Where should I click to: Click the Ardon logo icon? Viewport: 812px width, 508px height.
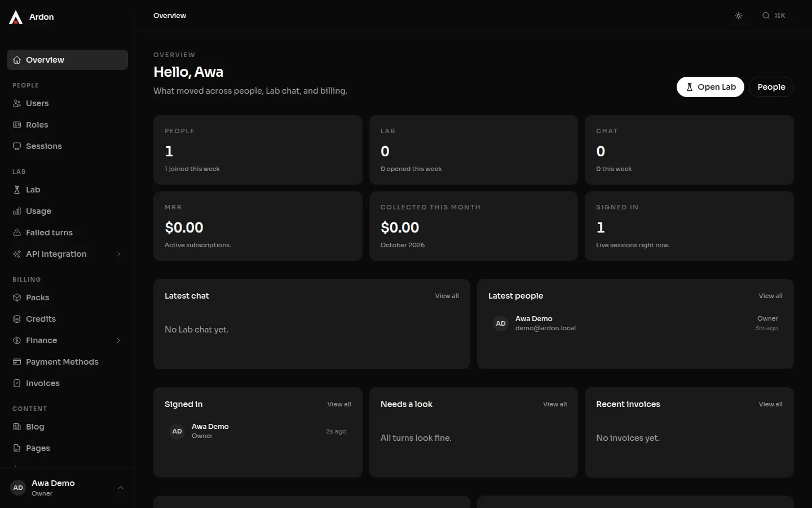16,17
